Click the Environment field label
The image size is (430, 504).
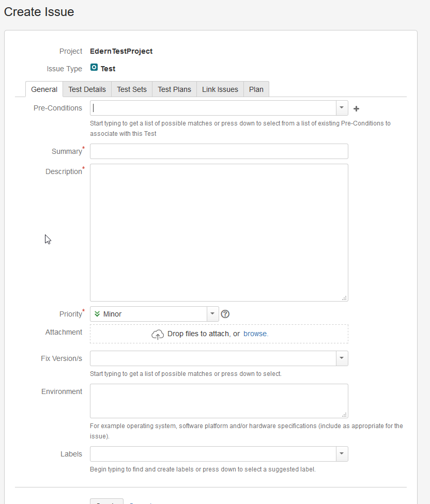[62, 391]
